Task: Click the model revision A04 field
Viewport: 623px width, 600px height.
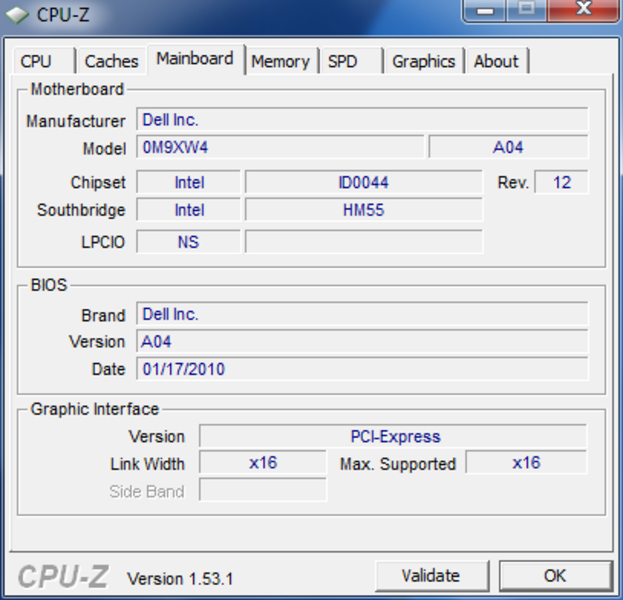Action: 508,147
